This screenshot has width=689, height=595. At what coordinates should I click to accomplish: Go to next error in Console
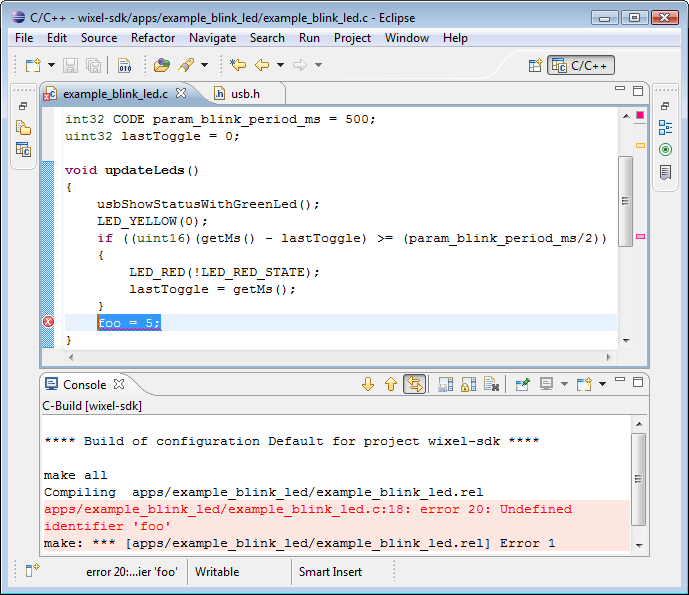(x=368, y=384)
